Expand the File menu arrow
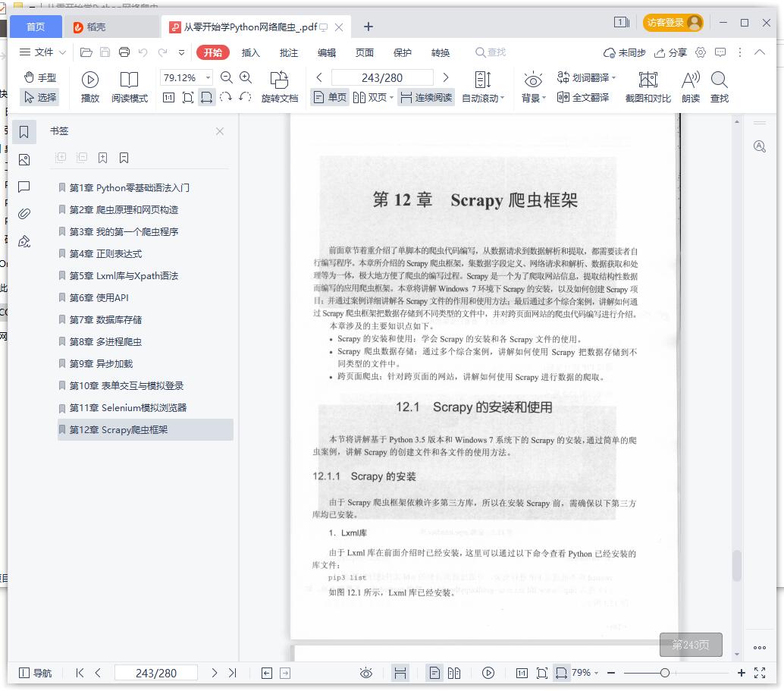 62,52
